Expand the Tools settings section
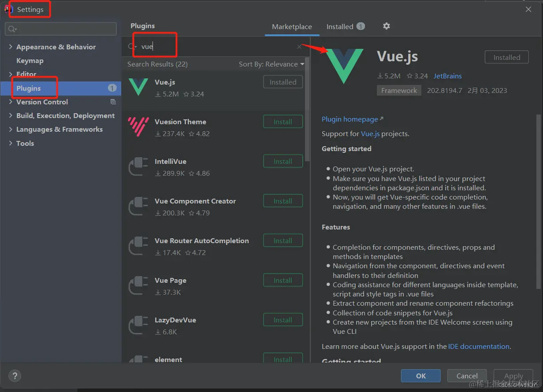This screenshot has width=543, height=392. click(x=11, y=143)
